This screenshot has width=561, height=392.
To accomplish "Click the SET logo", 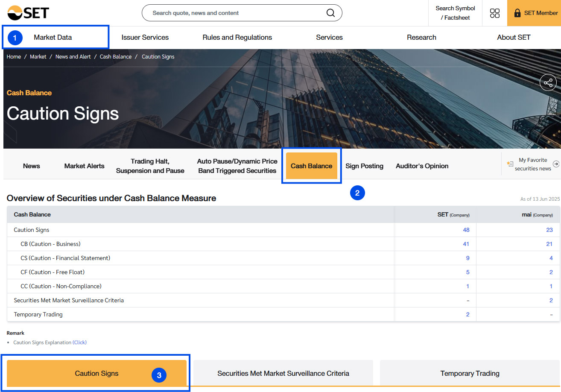I will pos(28,13).
